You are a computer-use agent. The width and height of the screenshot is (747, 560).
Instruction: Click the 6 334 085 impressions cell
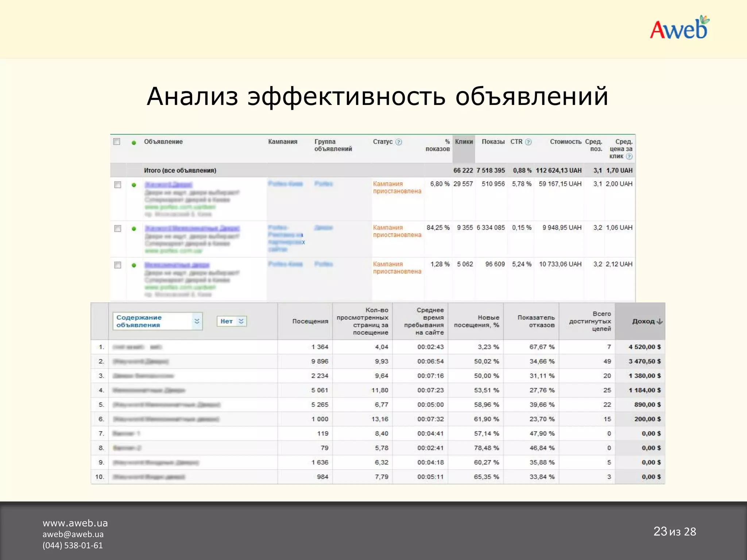(491, 227)
